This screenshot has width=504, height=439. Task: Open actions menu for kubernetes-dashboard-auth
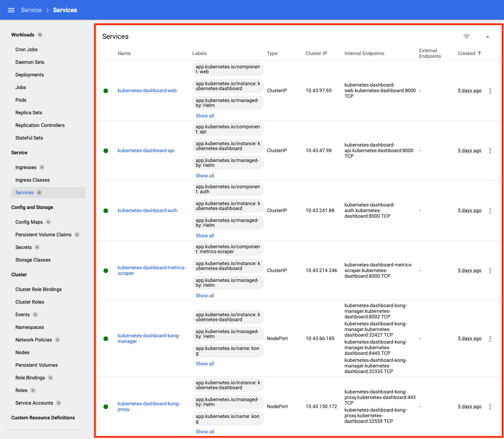point(490,211)
